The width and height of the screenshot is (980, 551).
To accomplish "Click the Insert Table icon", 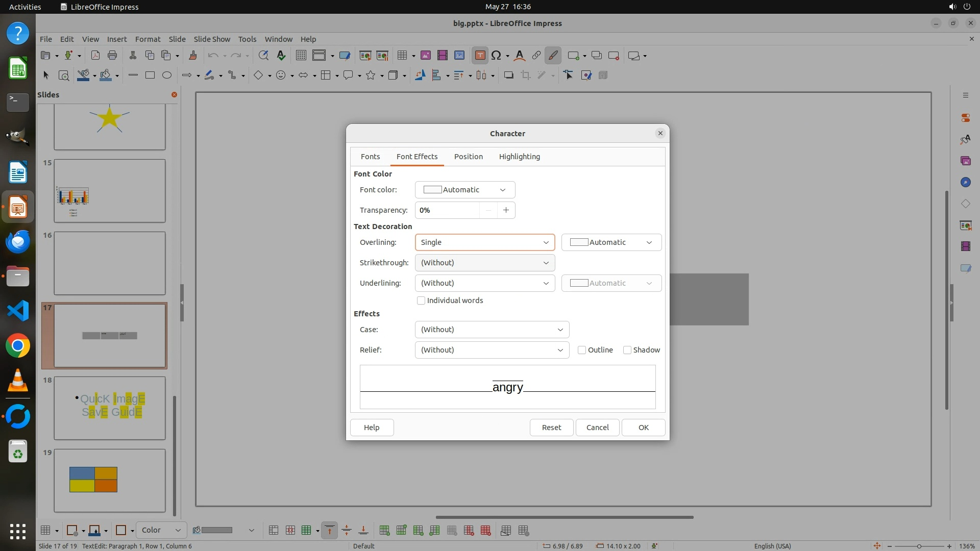I will [x=402, y=56].
